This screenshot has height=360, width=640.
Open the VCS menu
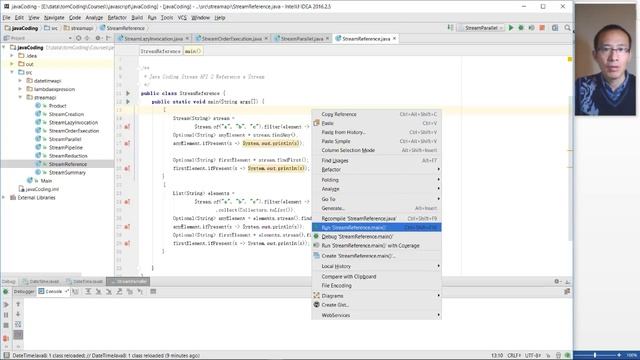[182, 18]
